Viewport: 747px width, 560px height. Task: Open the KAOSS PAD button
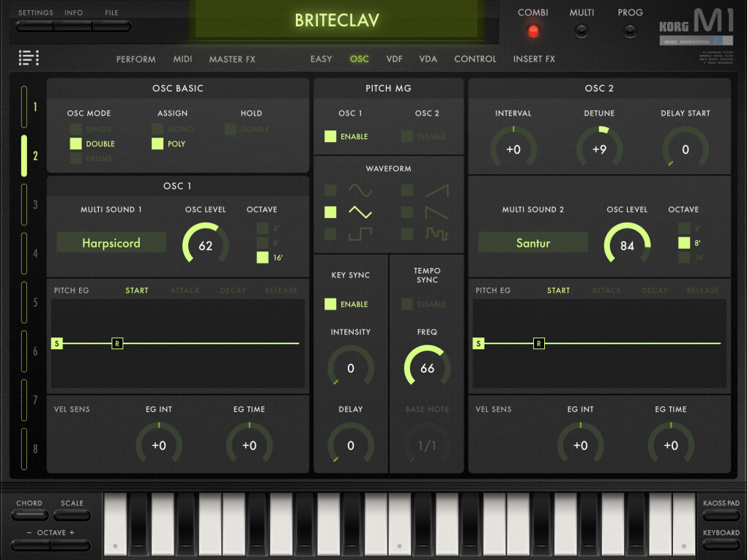tap(721, 515)
